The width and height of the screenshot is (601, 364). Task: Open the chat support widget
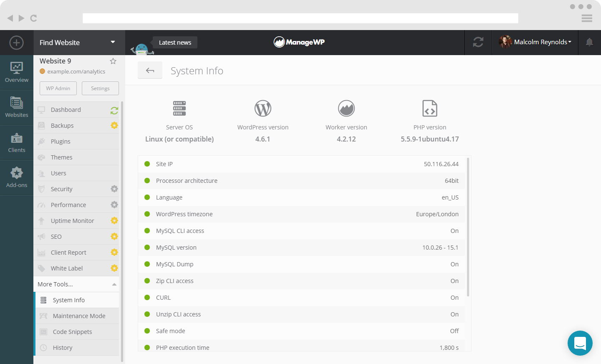point(580,343)
